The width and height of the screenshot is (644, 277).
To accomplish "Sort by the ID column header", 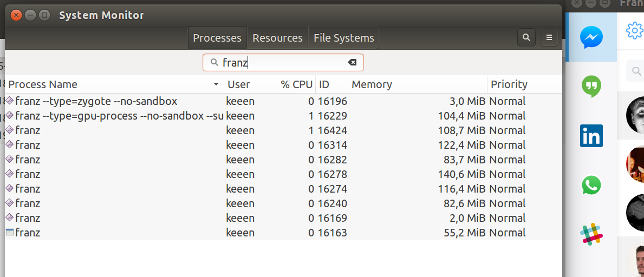I will (x=332, y=84).
